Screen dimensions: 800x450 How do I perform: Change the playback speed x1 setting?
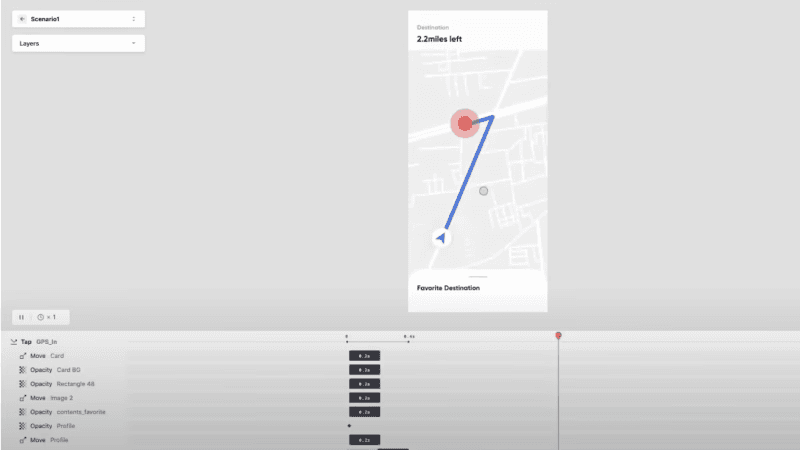[x=47, y=317]
